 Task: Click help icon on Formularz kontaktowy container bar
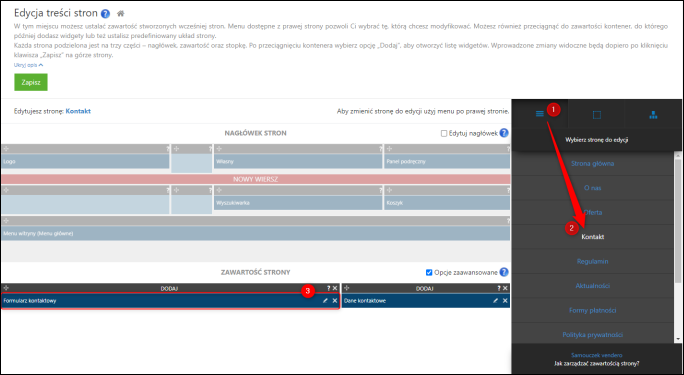pyautogui.click(x=328, y=288)
